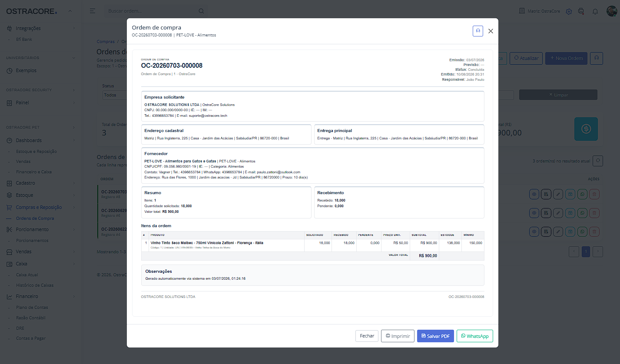Delete order OC-20260629 with the trash icon
The height and width of the screenshot is (364, 620).
[x=594, y=213]
